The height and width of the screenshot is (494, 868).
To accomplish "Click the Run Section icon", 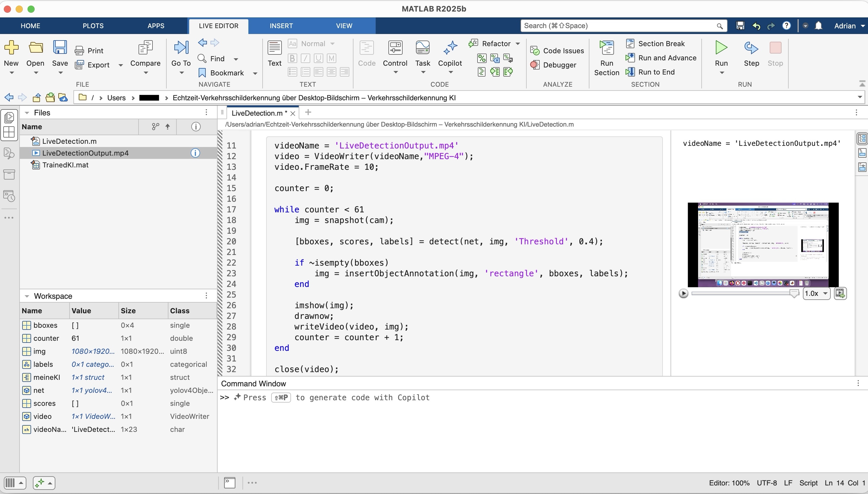I will pos(606,49).
